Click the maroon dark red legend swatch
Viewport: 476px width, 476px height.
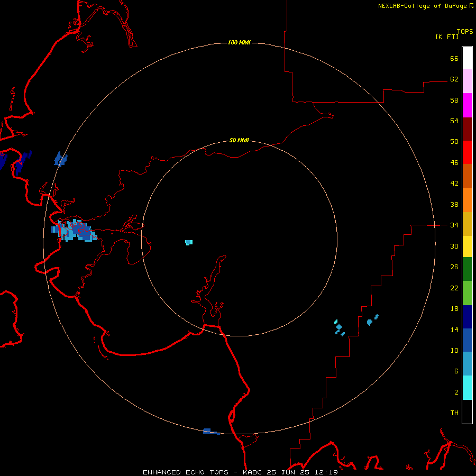pyautogui.click(x=467, y=129)
